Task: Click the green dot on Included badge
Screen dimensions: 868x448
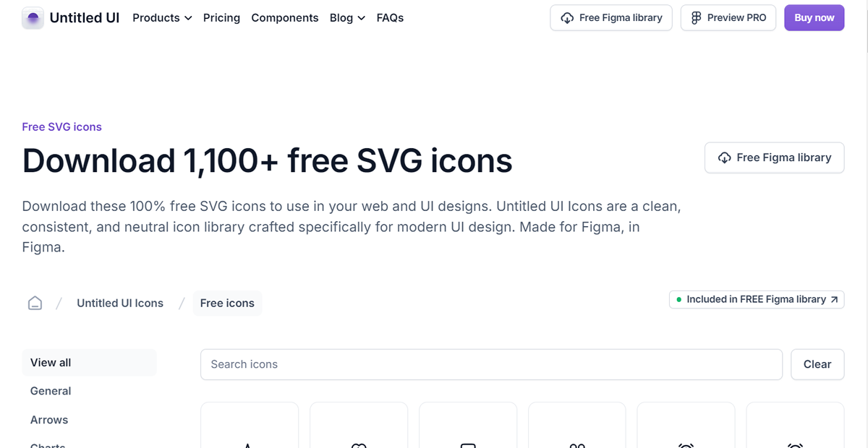Action: 678,299
